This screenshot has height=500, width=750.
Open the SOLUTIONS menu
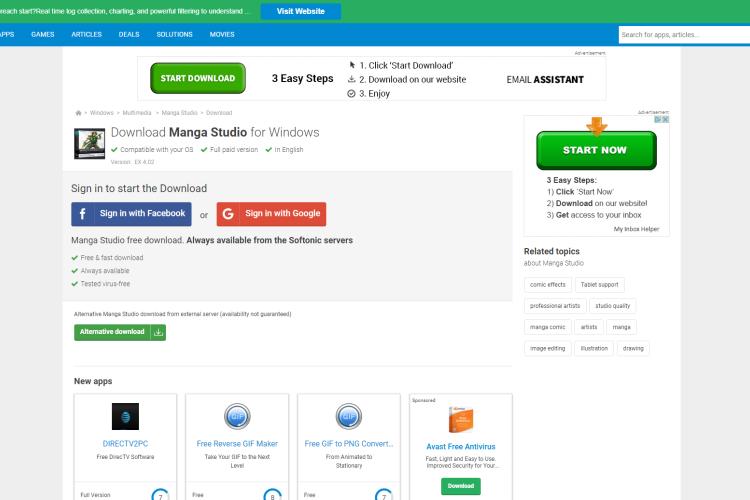175,34
